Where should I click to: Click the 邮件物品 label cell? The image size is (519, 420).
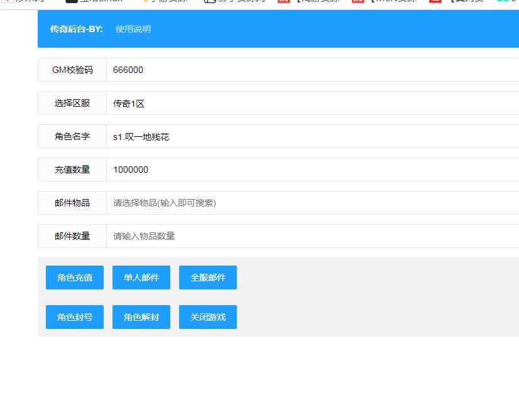72,203
